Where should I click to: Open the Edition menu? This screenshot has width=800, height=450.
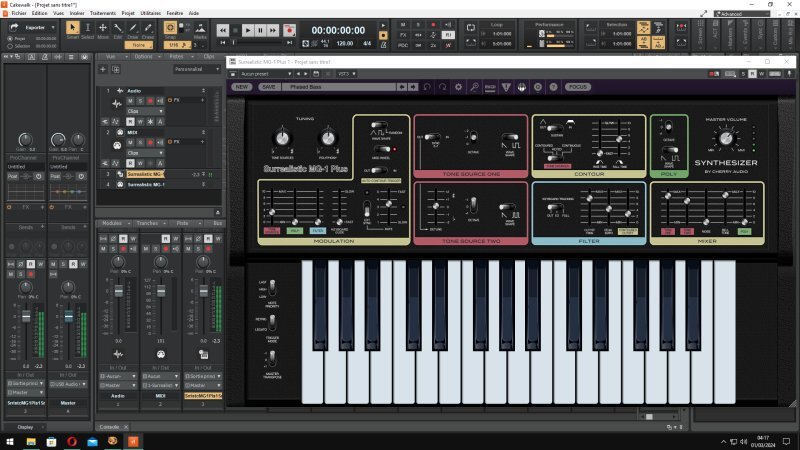(x=39, y=13)
